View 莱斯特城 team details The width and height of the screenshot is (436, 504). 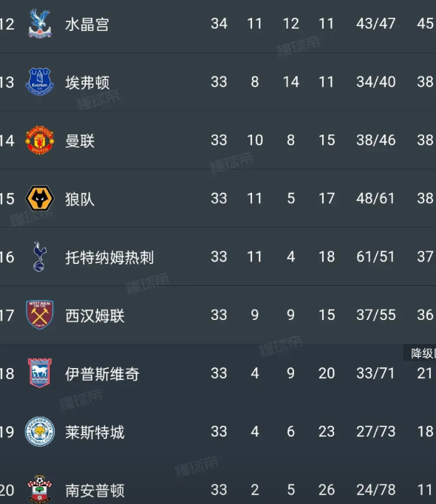(95, 432)
